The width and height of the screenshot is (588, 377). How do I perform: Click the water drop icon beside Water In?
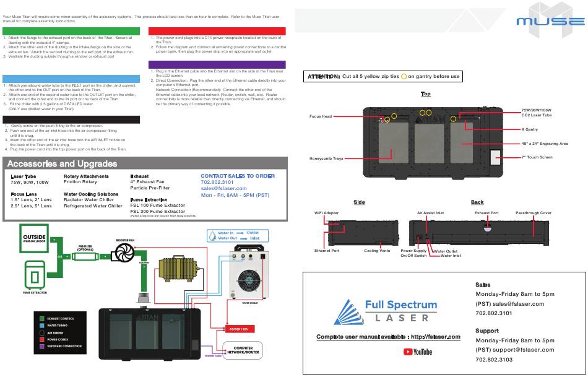tap(213, 236)
